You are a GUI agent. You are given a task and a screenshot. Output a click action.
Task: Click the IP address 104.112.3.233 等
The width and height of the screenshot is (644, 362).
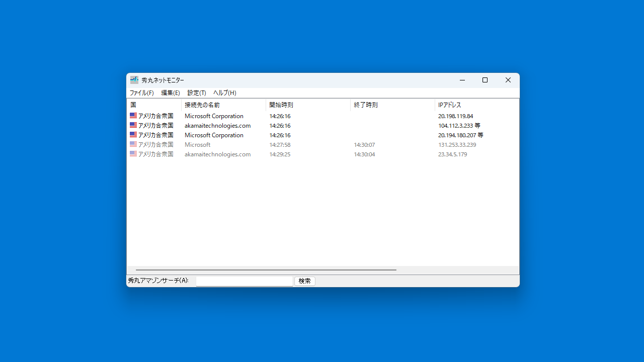[x=459, y=126]
